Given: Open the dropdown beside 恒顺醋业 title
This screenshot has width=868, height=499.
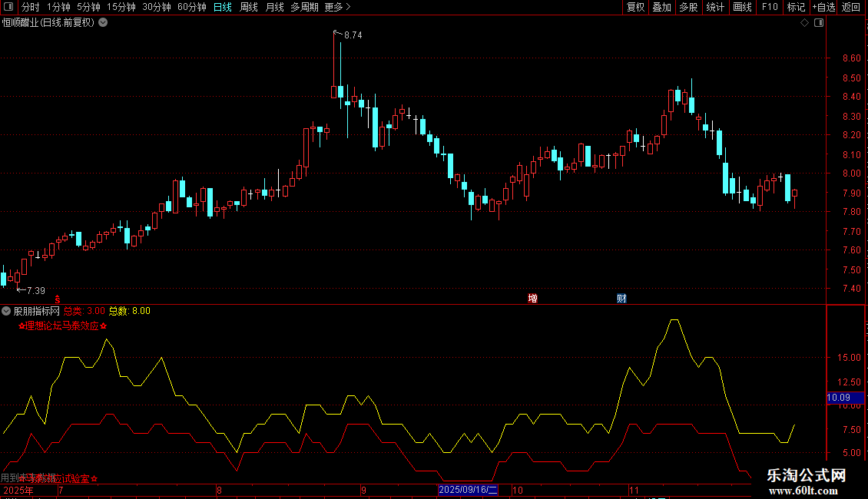Looking at the screenshot, I should click(103, 23).
